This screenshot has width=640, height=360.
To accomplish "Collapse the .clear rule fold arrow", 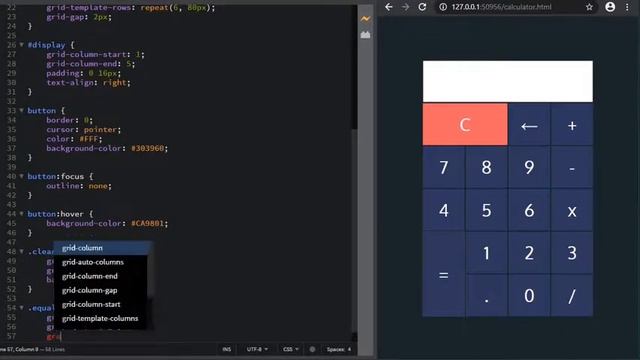I will 22,251.
